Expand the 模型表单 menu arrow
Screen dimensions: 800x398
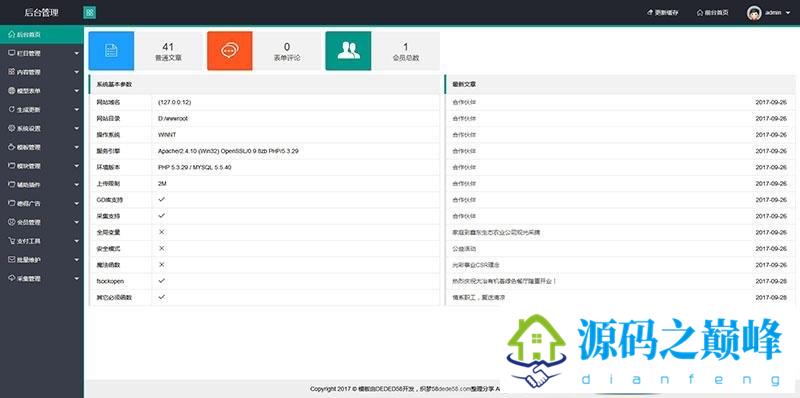[x=77, y=91]
